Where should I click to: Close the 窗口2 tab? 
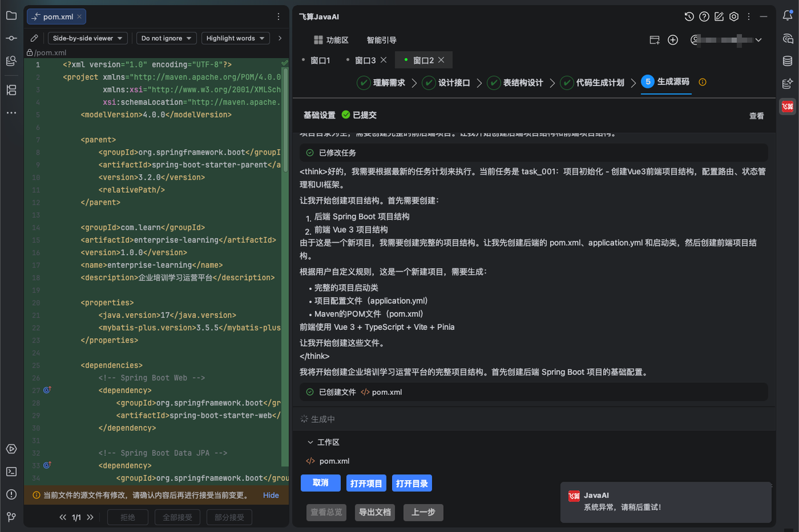point(441,60)
